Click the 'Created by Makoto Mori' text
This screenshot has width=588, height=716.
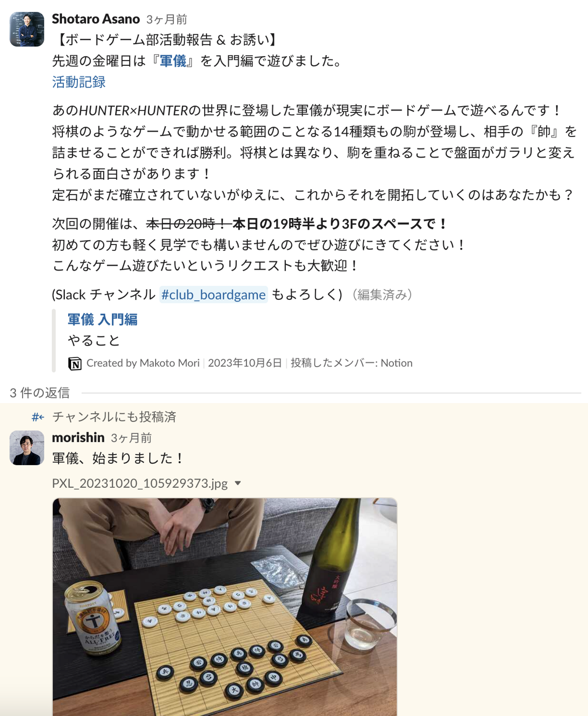click(143, 363)
